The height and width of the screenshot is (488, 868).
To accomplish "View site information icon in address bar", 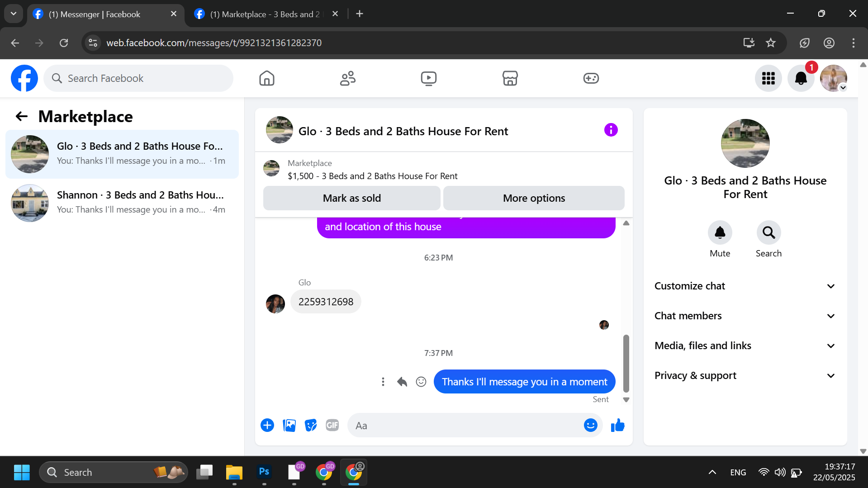I will click(93, 43).
